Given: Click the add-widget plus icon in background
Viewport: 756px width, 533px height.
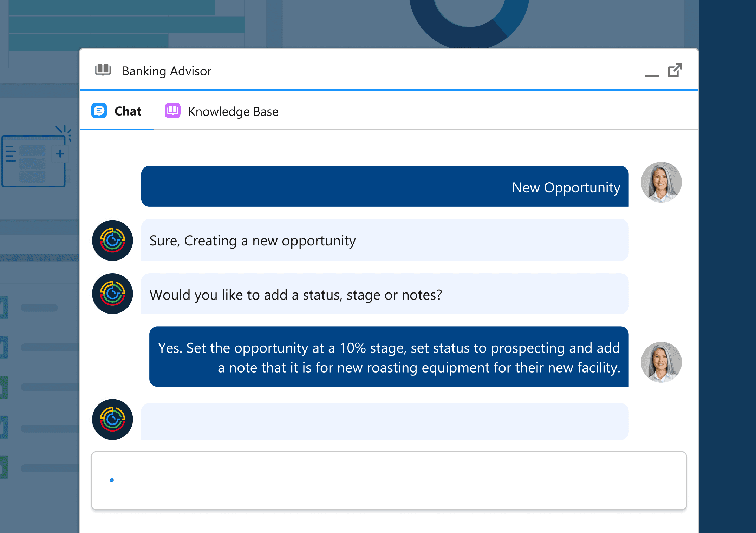Looking at the screenshot, I should pyautogui.click(x=60, y=153).
